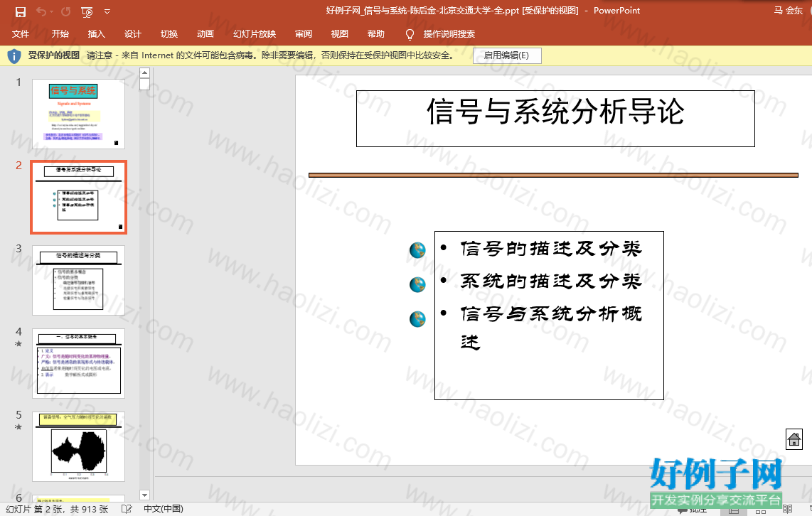Select slide 2 thumbnail 信号与系统分析导论
812x516 pixels.
click(x=78, y=197)
